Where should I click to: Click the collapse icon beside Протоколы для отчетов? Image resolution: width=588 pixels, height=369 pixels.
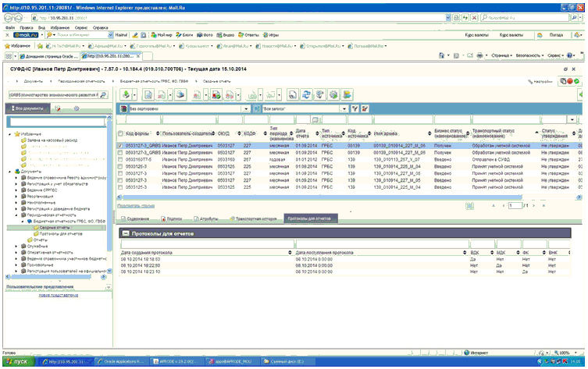tap(124, 233)
